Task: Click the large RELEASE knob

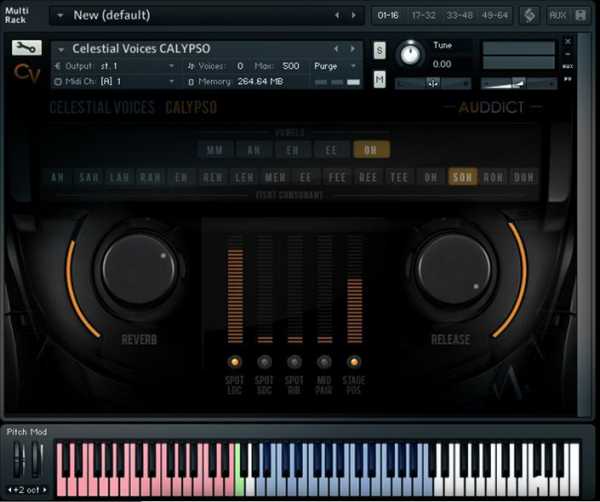Action: [x=453, y=269]
